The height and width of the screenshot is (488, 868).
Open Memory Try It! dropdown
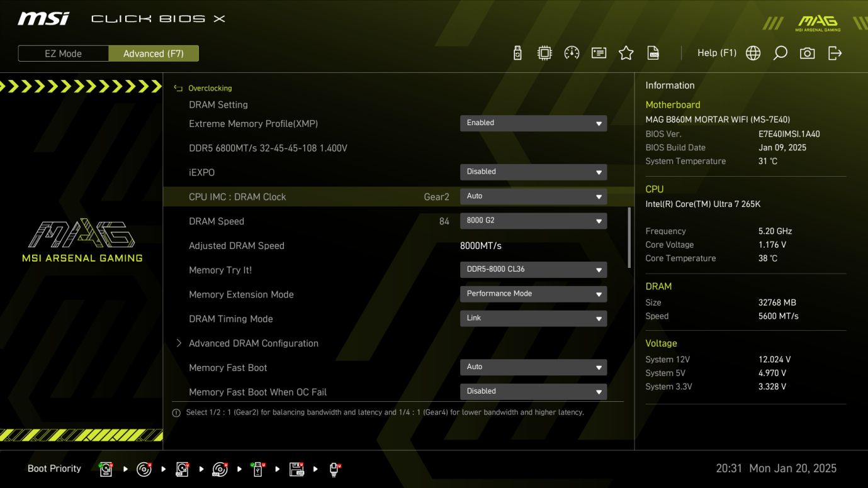click(x=533, y=269)
